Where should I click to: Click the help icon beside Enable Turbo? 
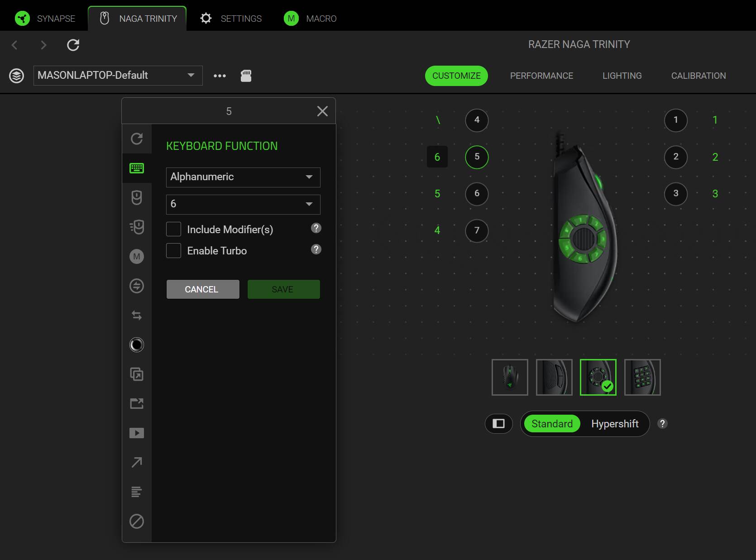click(316, 249)
